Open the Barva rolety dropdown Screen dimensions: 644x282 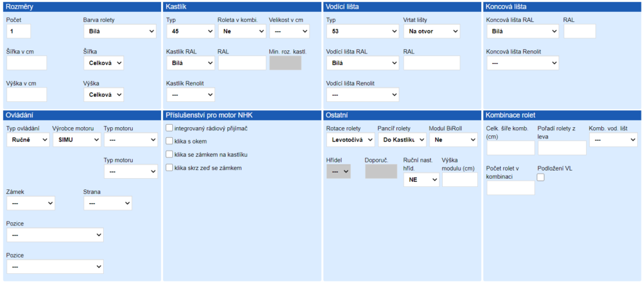point(119,31)
